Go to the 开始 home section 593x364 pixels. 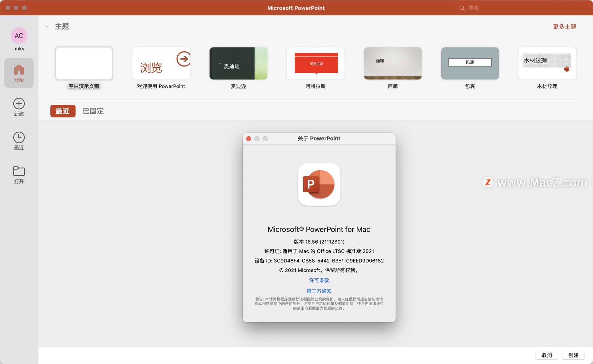click(19, 73)
